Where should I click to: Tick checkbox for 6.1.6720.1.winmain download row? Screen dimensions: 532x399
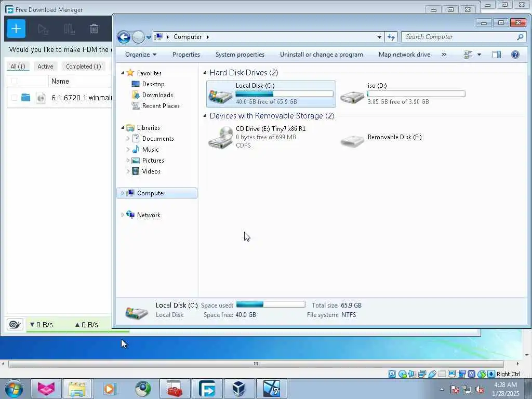(14, 98)
